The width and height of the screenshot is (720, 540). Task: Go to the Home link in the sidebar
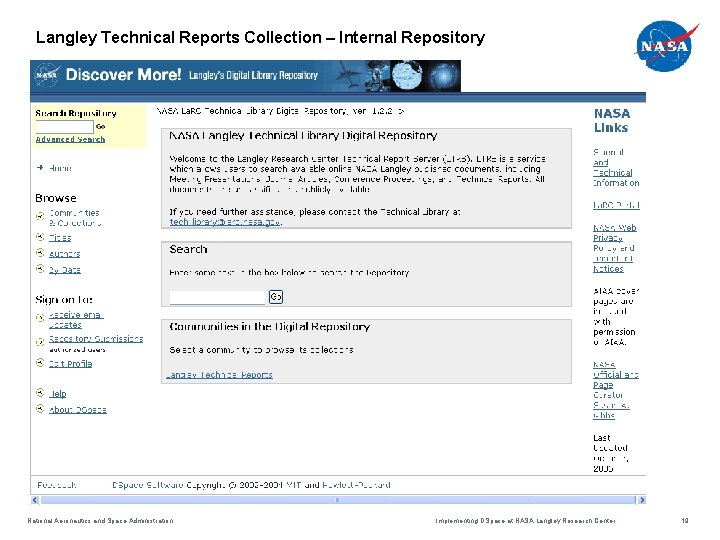60,168
